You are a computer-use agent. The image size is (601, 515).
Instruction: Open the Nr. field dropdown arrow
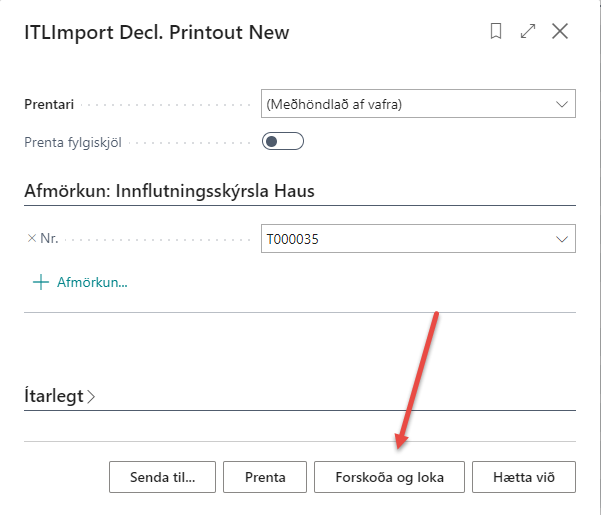tap(560, 239)
